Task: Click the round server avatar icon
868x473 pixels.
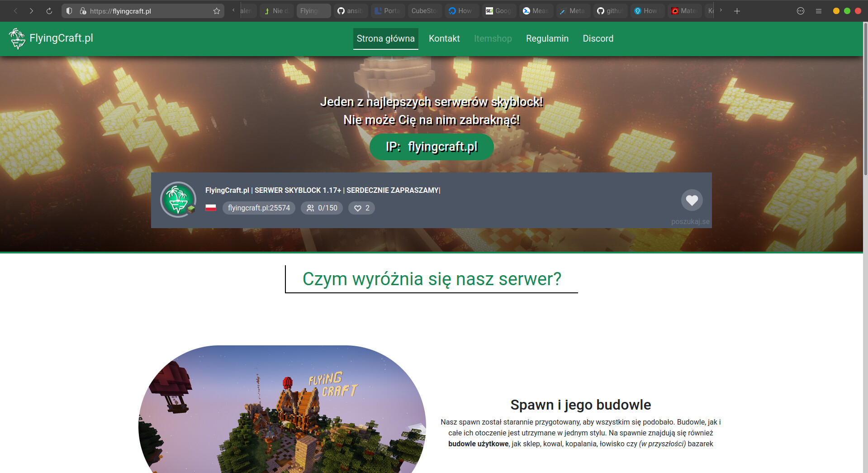Action: tap(178, 200)
